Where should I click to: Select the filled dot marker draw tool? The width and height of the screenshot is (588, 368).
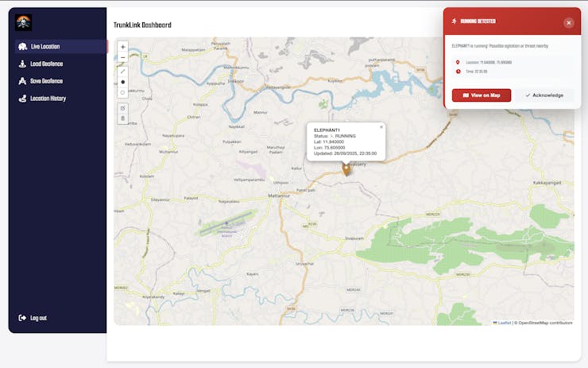point(122,82)
